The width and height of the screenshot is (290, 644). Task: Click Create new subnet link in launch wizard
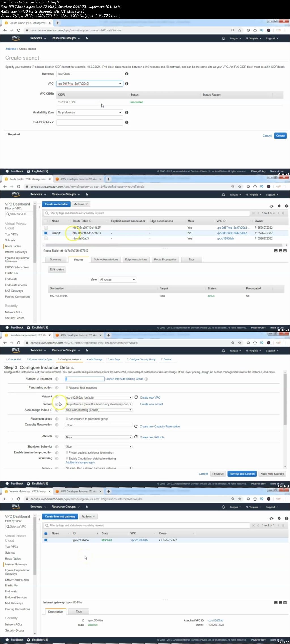pos(152,404)
